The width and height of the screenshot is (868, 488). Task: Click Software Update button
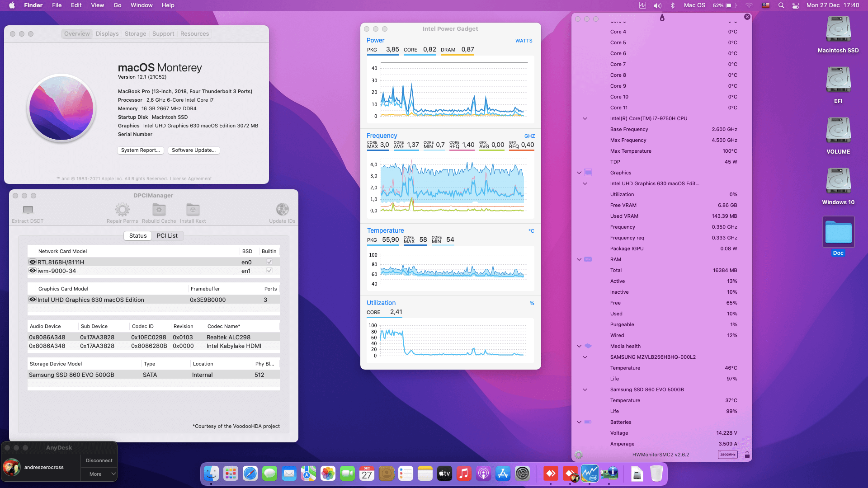pos(193,150)
